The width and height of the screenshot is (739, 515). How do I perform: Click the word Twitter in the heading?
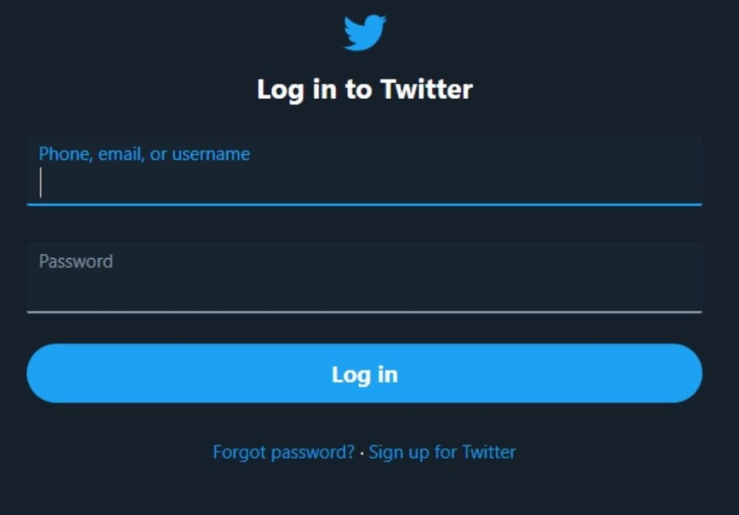click(427, 89)
